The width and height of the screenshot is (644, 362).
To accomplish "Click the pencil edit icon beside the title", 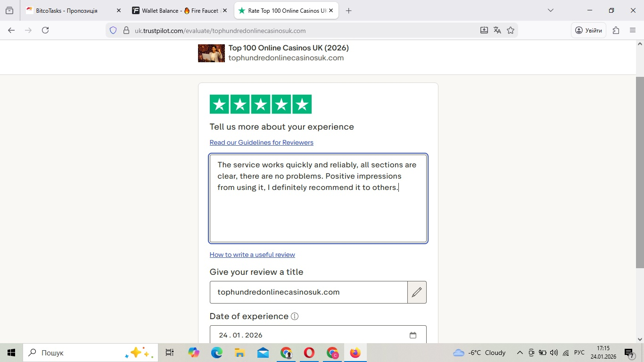I will (x=417, y=292).
